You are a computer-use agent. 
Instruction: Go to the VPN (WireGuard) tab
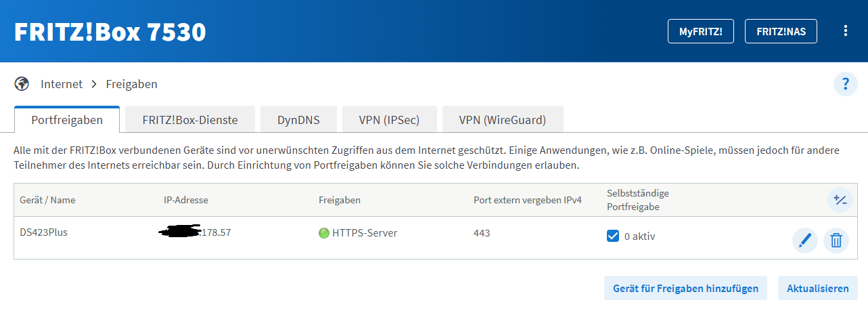pyautogui.click(x=502, y=121)
